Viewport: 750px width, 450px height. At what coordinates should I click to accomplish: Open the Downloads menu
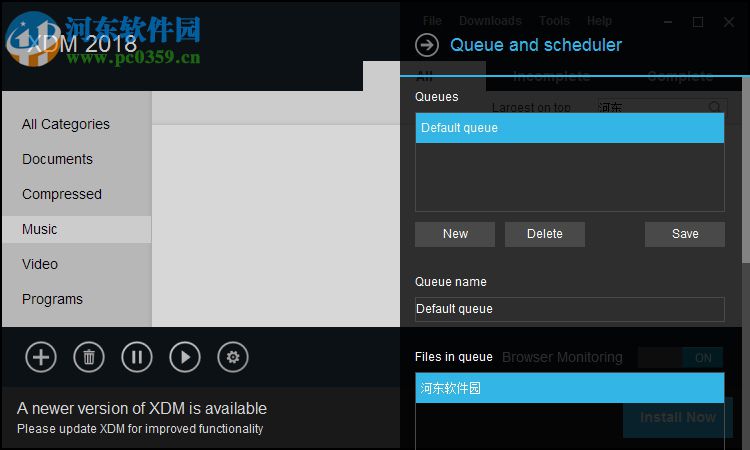click(490, 21)
